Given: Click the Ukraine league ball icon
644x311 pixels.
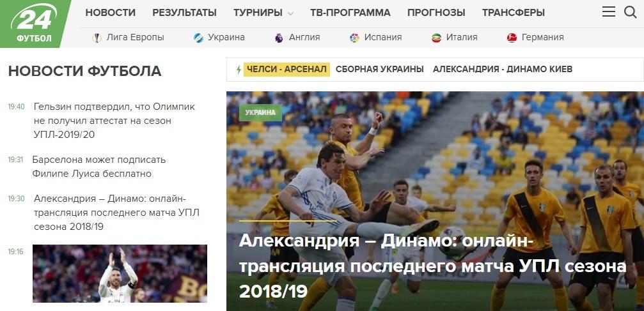Looking at the screenshot, I should pos(198,38).
